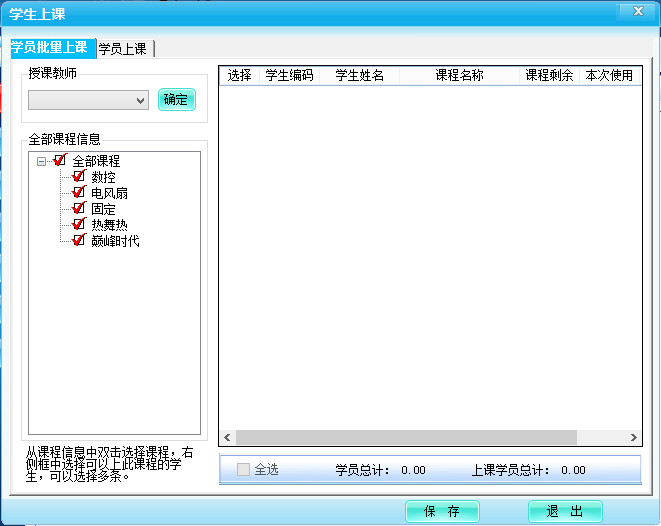The image size is (661, 526).
Task: Uncheck the 巅峰时代 course checkbox
Action: [79, 240]
